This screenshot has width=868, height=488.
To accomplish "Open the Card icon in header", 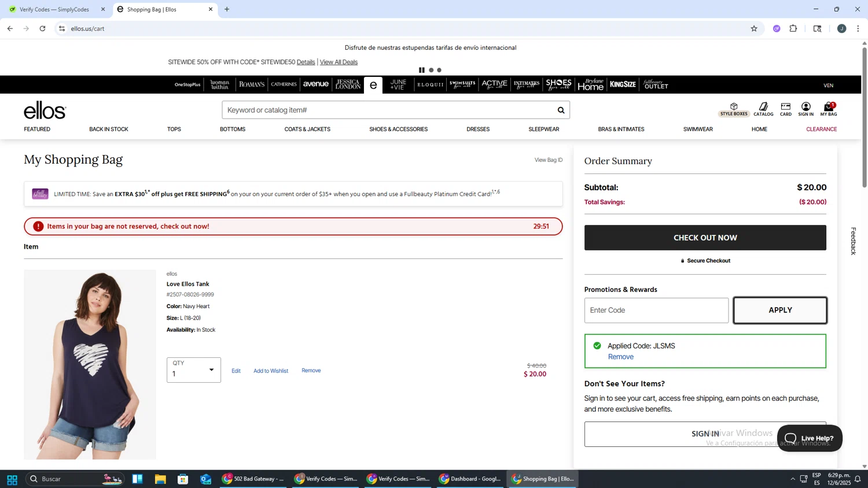I will pos(785,109).
